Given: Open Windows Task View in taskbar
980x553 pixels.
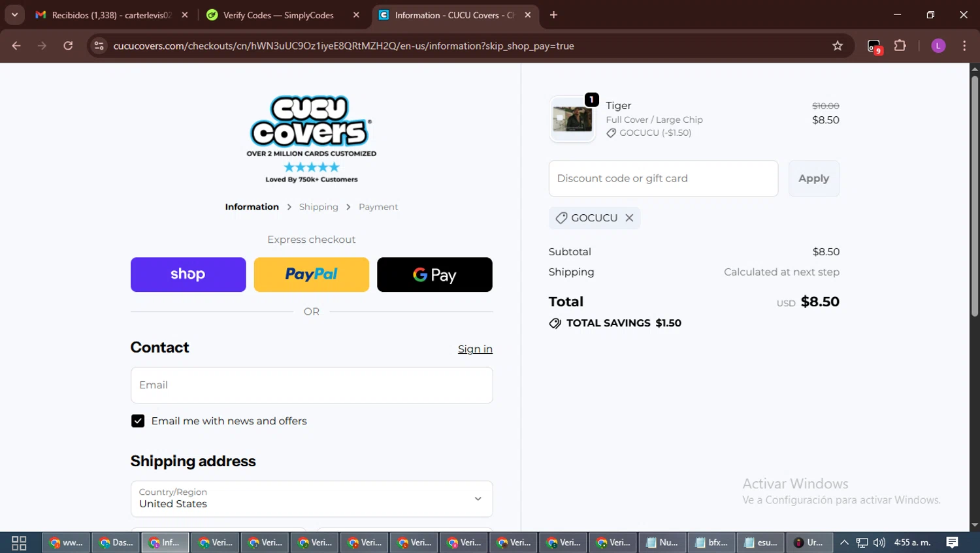Looking at the screenshot, I should pos(19,543).
